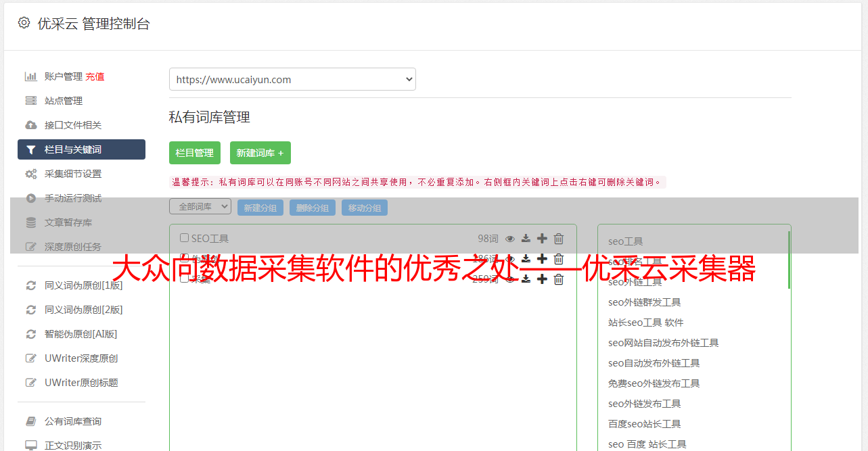Screen dimensions: 868x451
Task: Click the red 充值 link
Action: pos(95,76)
